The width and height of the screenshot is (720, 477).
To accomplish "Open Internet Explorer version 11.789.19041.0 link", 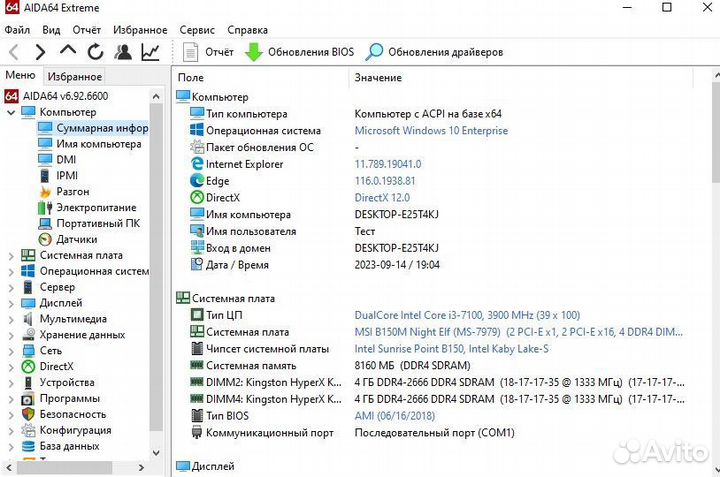I will pyautogui.click(x=388, y=164).
